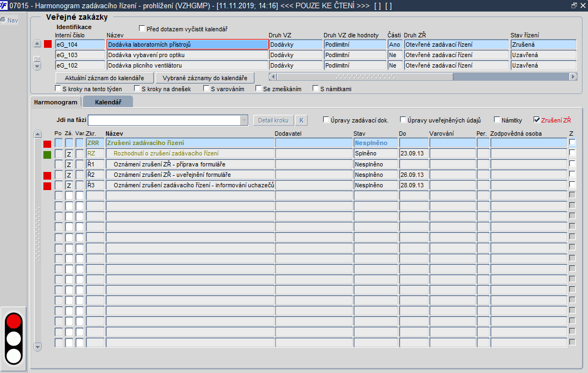
Task: Click the horizontal scrollbar thumb in orders table
Action: point(365,77)
